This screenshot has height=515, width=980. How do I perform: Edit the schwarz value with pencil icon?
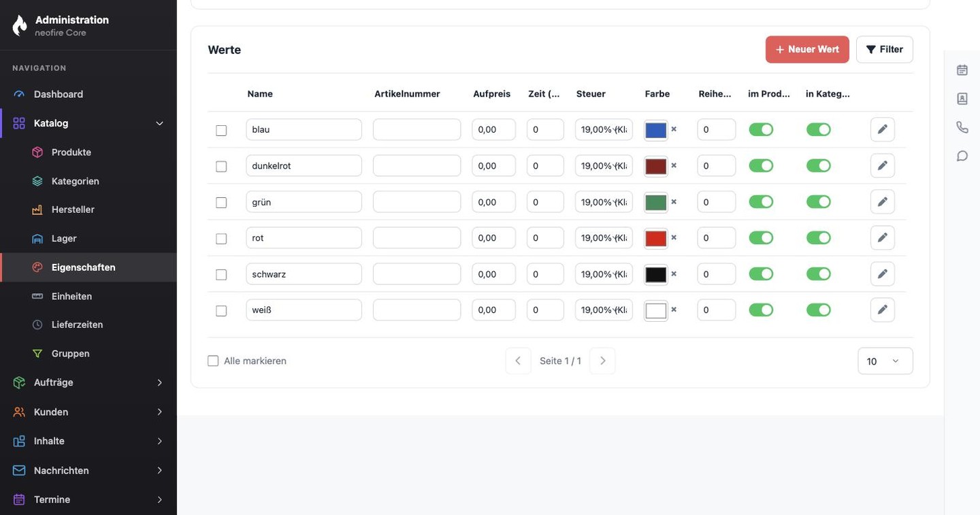click(x=883, y=273)
